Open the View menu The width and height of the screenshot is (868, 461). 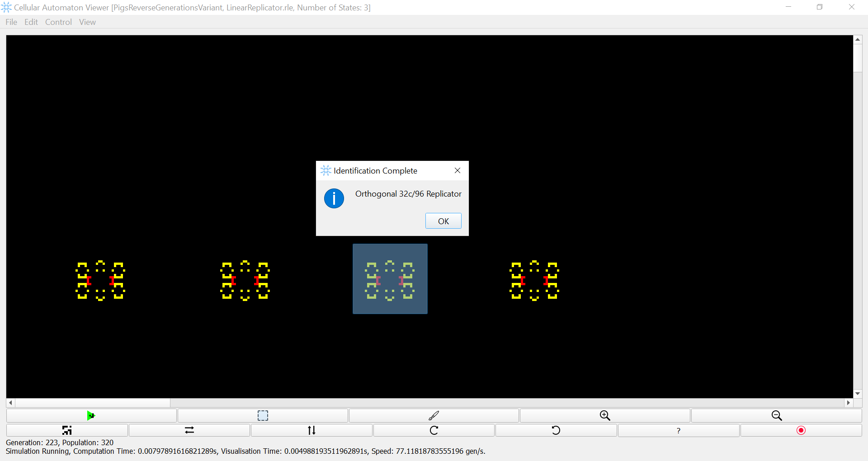point(87,22)
